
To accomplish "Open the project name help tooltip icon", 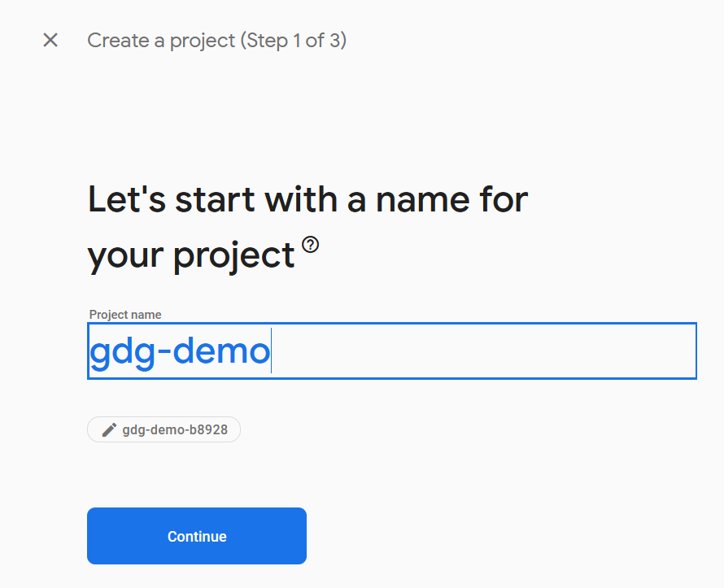I will click(311, 245).
